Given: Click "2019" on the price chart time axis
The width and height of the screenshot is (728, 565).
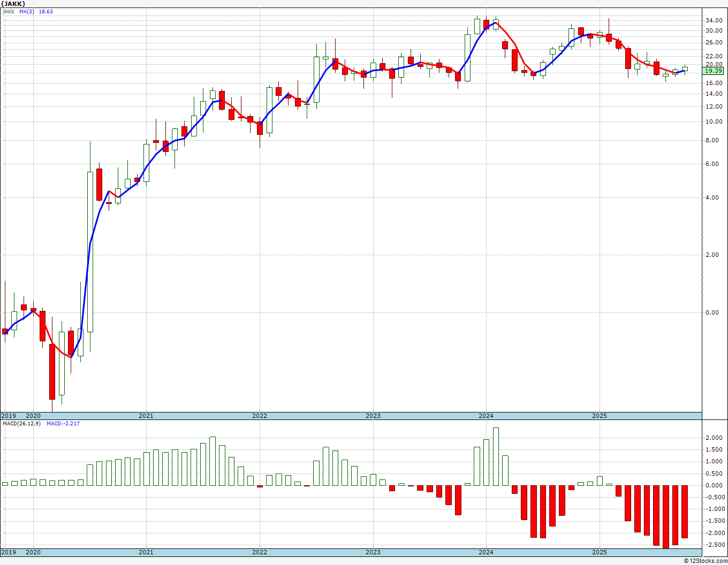Looking at the screenshot, I should click(x=8, y=416).
